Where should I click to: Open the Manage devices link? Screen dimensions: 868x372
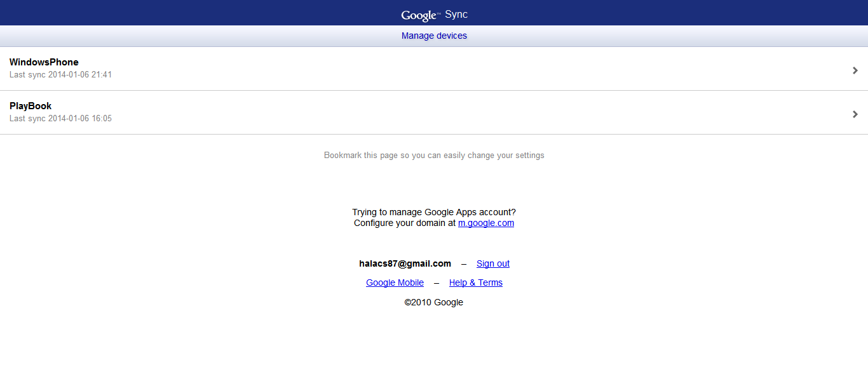tap(434, 36)
